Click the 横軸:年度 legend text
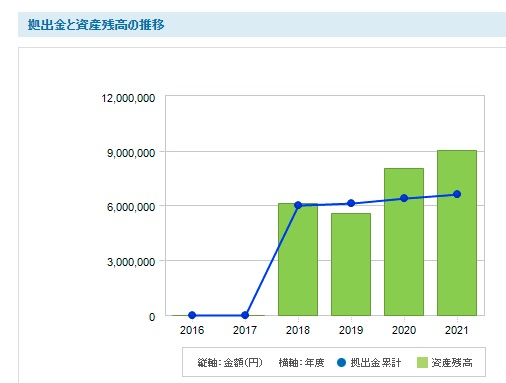Viewport: 506px width, 383px height. click(x=301, y=363)
